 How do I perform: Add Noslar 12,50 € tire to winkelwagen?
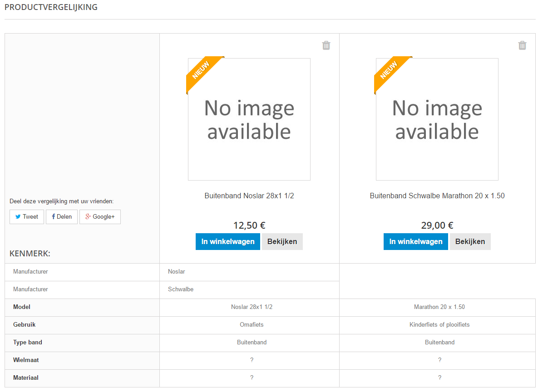(x=228, y=241)
